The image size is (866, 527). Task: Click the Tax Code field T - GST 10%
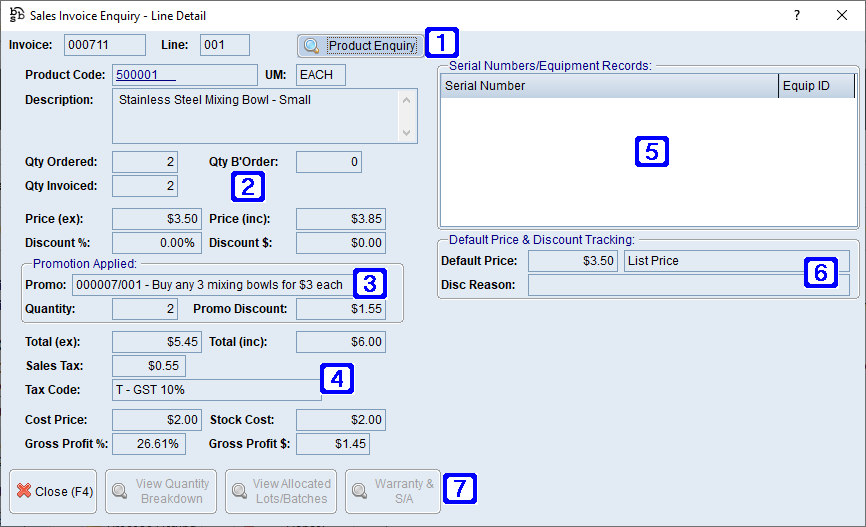(216, 390)
